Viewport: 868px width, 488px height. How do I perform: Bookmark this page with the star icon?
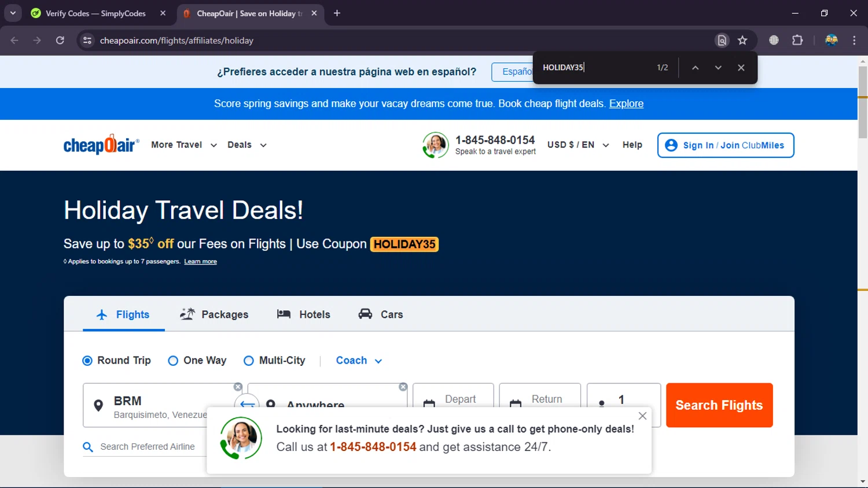[742, 41]
